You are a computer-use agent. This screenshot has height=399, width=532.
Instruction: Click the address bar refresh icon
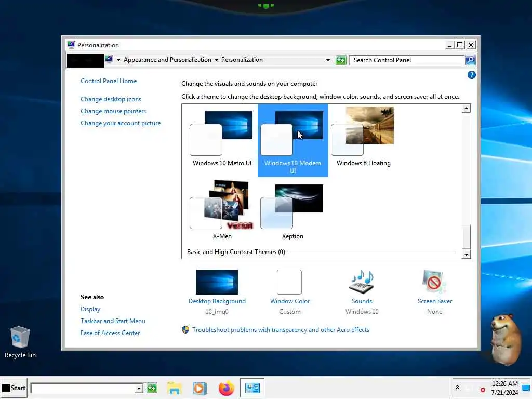click(341, 60)
